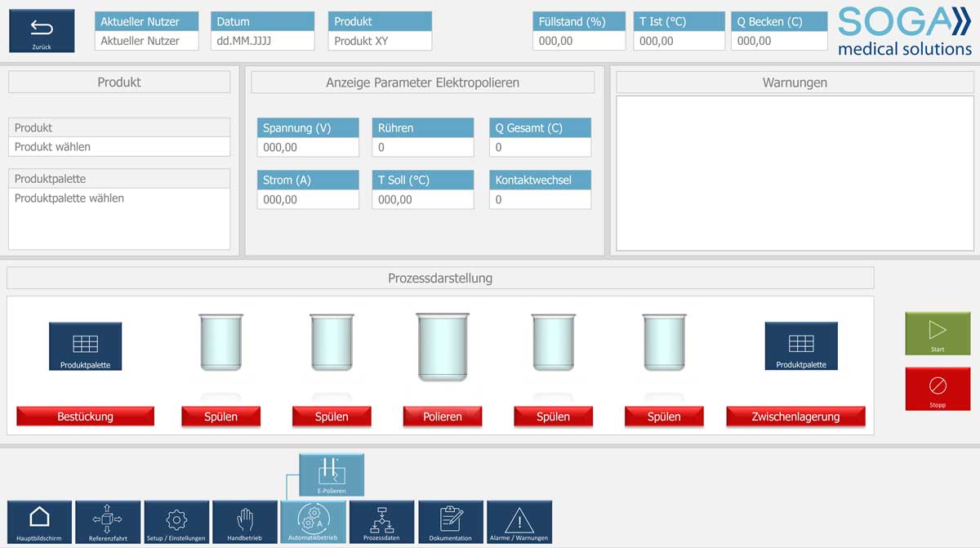Start the Referenzfahrt function
The height and width of the screenshot is (548, 980).
(x=108, y=521)
